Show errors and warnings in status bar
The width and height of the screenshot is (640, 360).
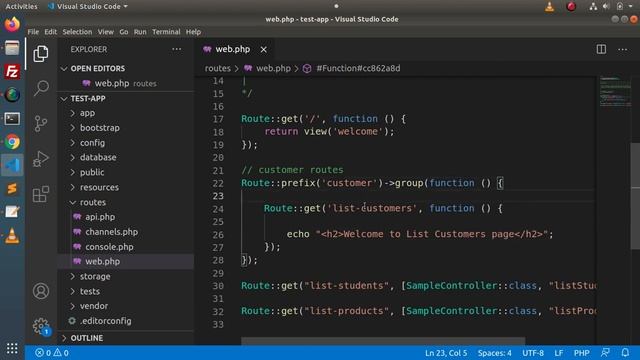point(52,353)
